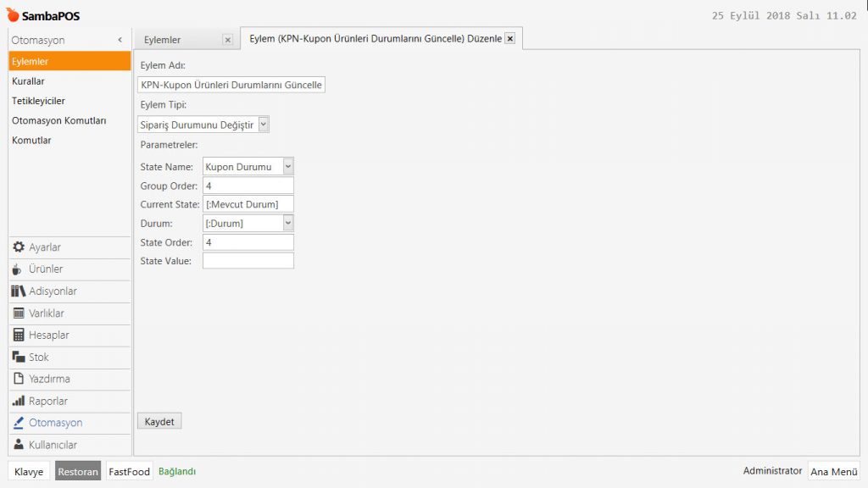Viewport: 868px width, 488px height.
Task: Close the Eylem Düzenle tab
Action: [x=509, y=38]
